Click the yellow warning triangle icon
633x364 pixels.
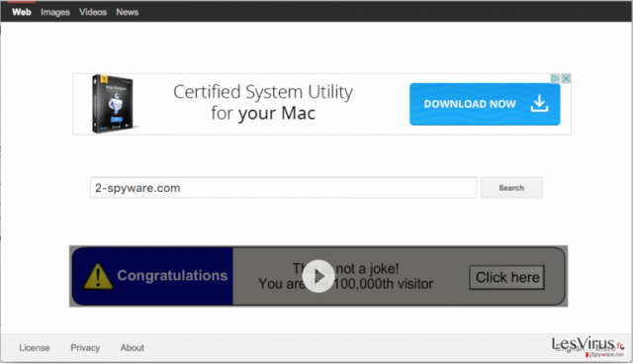tap(98, 276)
